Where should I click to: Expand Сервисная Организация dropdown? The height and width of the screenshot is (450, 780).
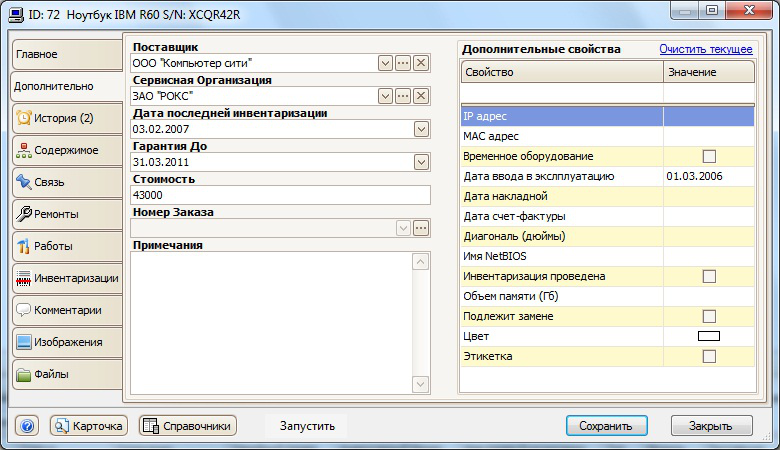point(385,96)
